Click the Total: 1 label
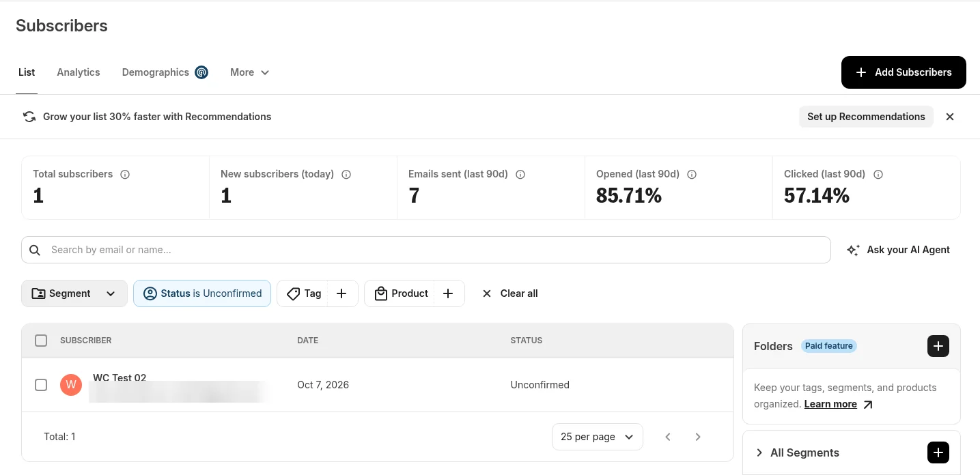Viewport: 980px width, 475px height. pos(59,437)
